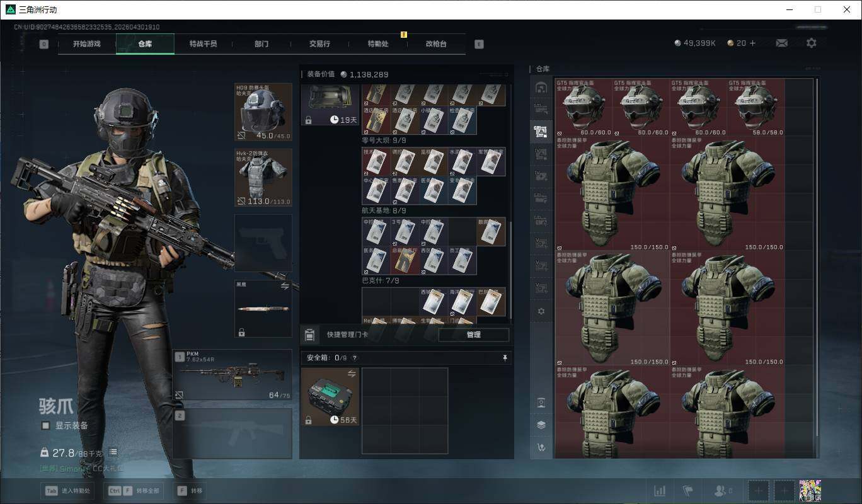862x504 pixels.
Task: Click the lock icon on the 56天 safe box
Action: [x=308, y=420]
